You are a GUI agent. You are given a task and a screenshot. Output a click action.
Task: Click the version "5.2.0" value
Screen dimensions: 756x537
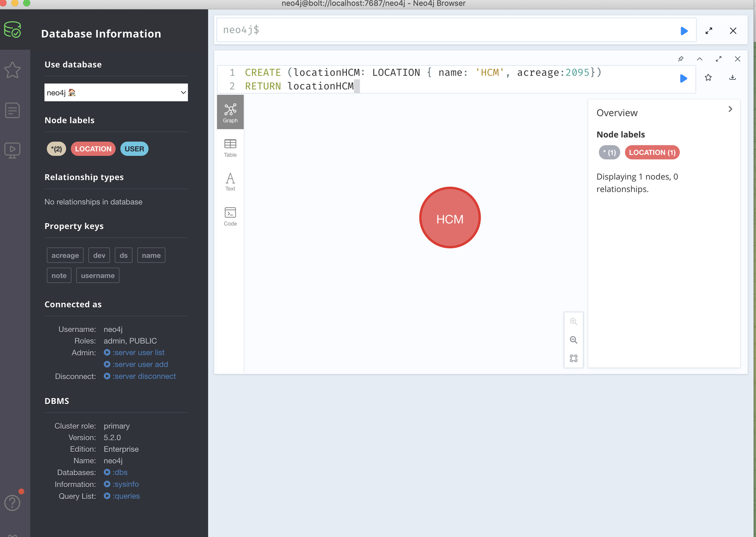click(x=112, y=438)
